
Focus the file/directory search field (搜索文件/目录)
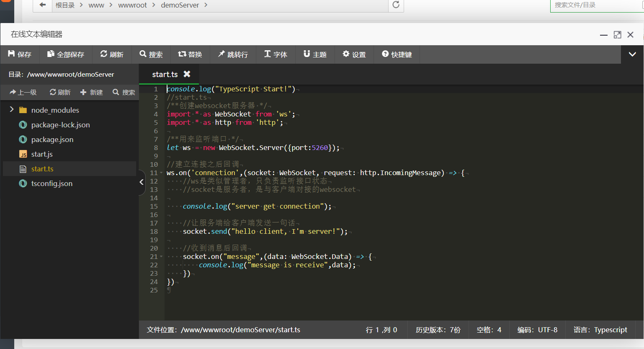coord(597,5)
